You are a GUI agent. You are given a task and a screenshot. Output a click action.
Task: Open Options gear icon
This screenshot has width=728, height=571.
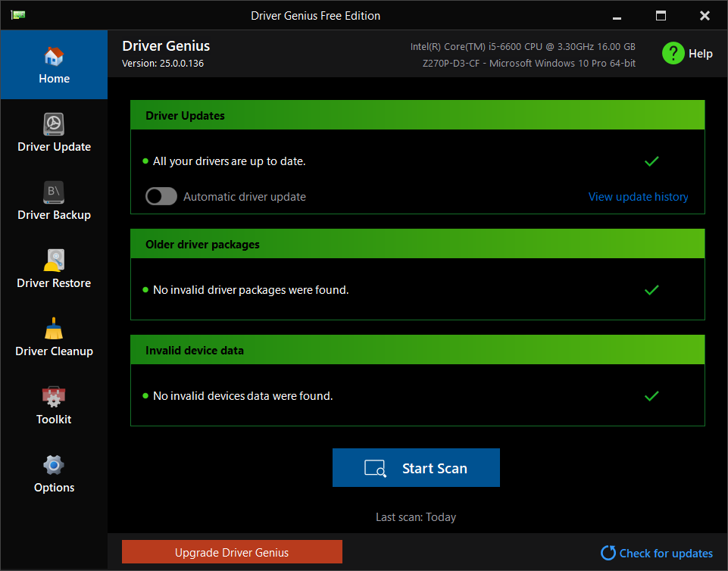pyautogui.click(x=54, y=465)
